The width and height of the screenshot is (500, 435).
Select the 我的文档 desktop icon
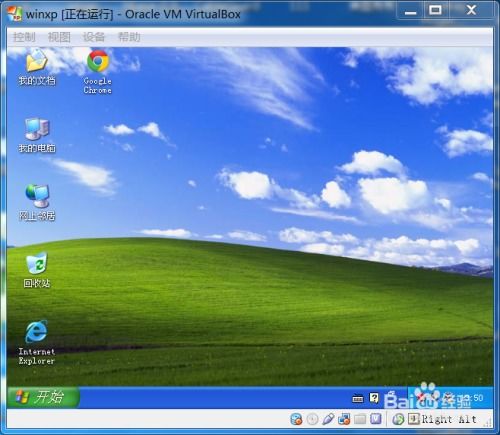(x=37, y=67)
